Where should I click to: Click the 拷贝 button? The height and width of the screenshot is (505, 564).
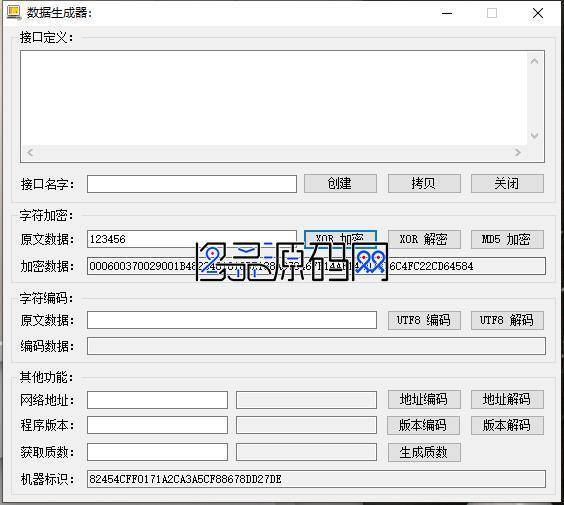point(424,183)
